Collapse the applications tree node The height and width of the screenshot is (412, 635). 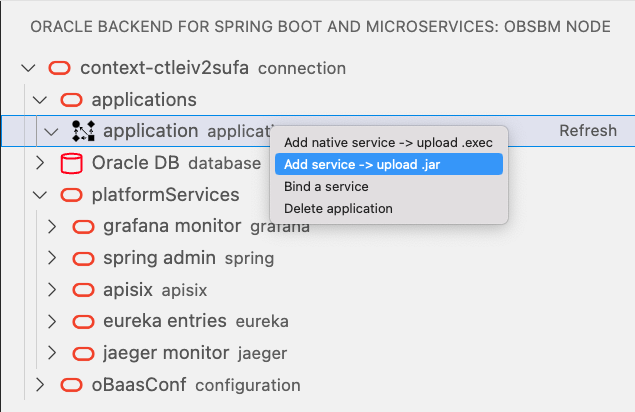point(40,100)
